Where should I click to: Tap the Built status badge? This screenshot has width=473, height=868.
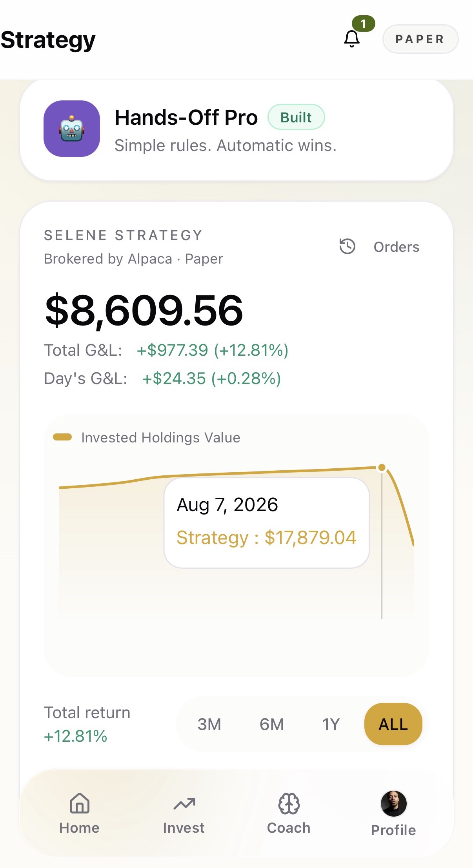[296, 117]
